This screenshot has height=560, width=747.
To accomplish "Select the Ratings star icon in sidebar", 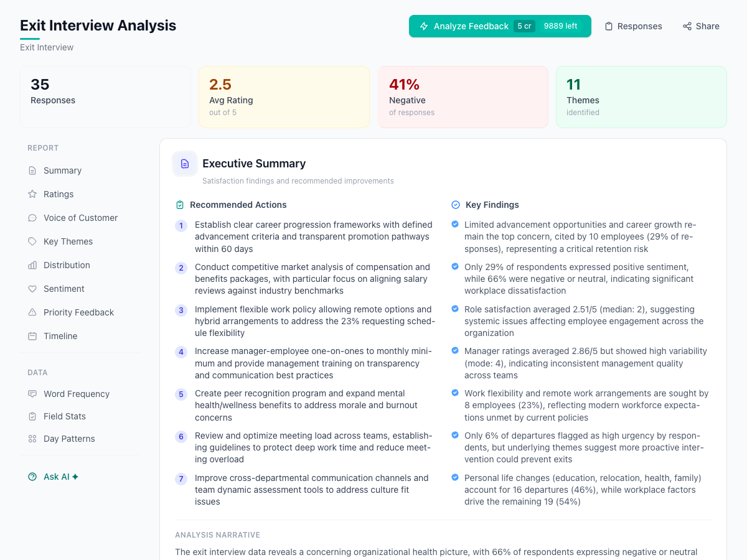I will [32, 194].
